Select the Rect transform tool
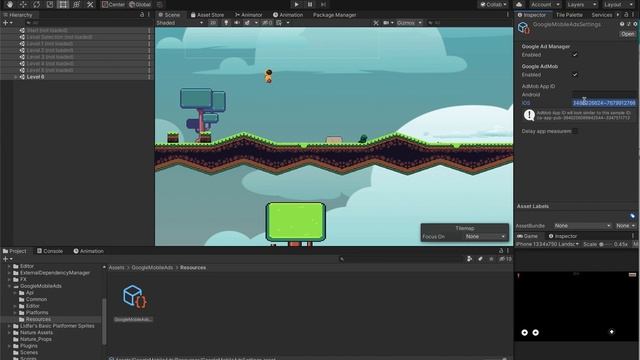640x360 pixels. tap(63, 4)
